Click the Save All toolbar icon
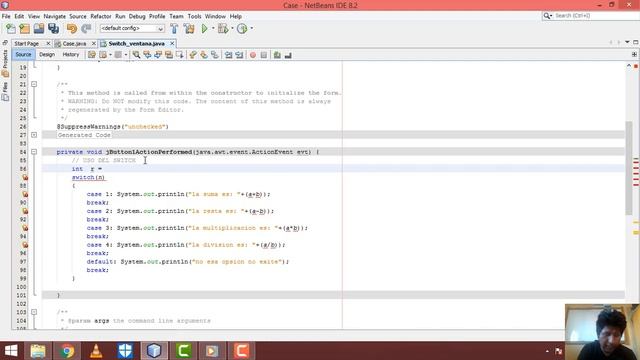This screenshot has height=360, width=640. [53, 29]
